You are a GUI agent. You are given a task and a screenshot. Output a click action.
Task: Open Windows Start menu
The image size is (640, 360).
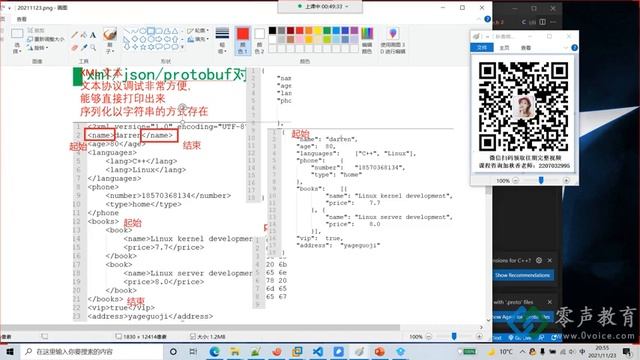coord(10,351)
